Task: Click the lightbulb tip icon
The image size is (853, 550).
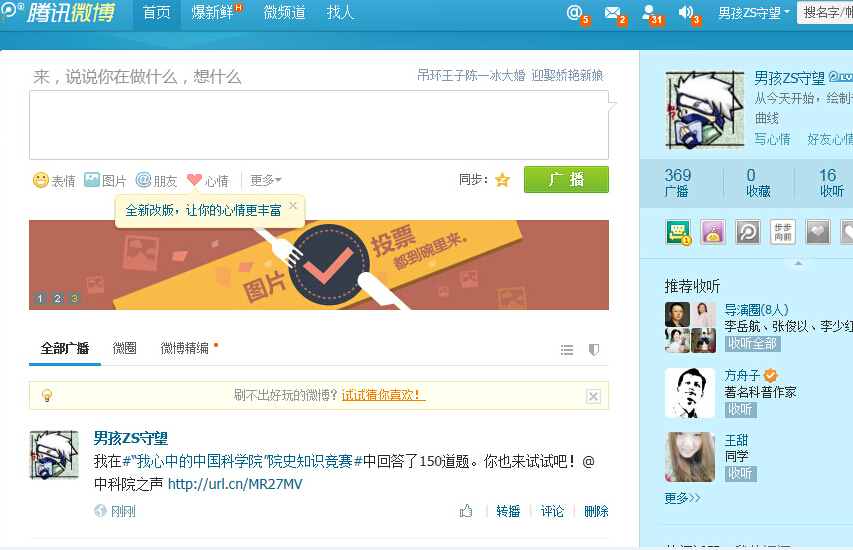Action: click(x=47, y=395)
